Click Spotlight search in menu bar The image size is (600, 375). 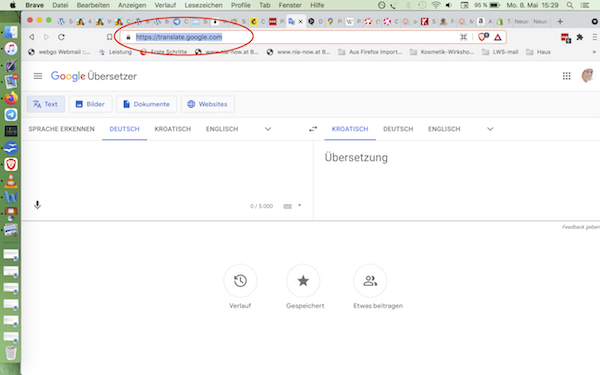(570, 5)
